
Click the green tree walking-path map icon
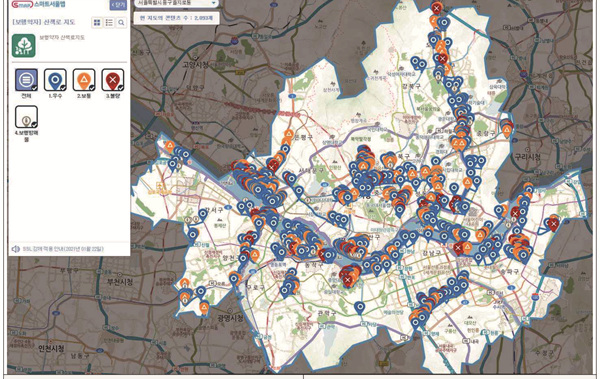pyautogui.click(x=24, y=46)
